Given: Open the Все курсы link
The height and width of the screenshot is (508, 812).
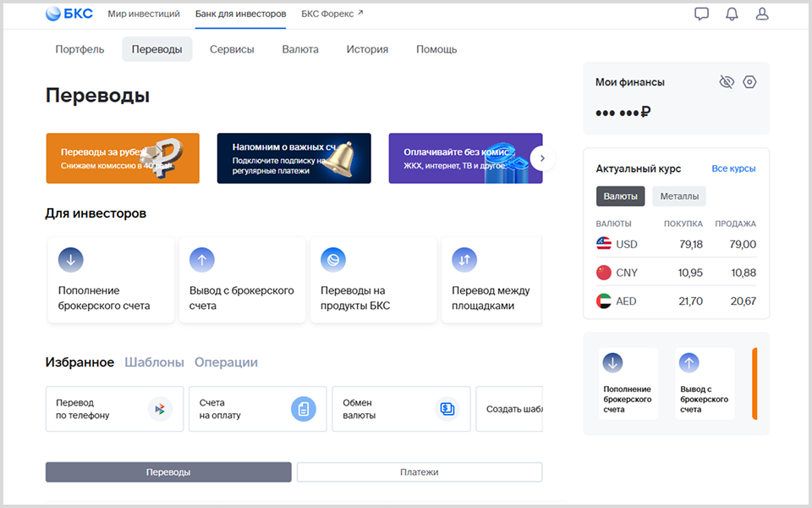Looking at the screenshot, I should [733, 168].
